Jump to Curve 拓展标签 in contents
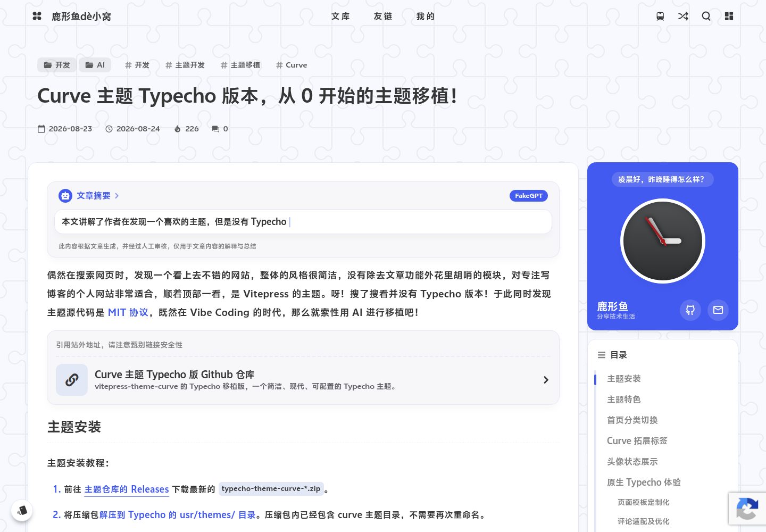766x532 pixels. [x=637, y=441]
